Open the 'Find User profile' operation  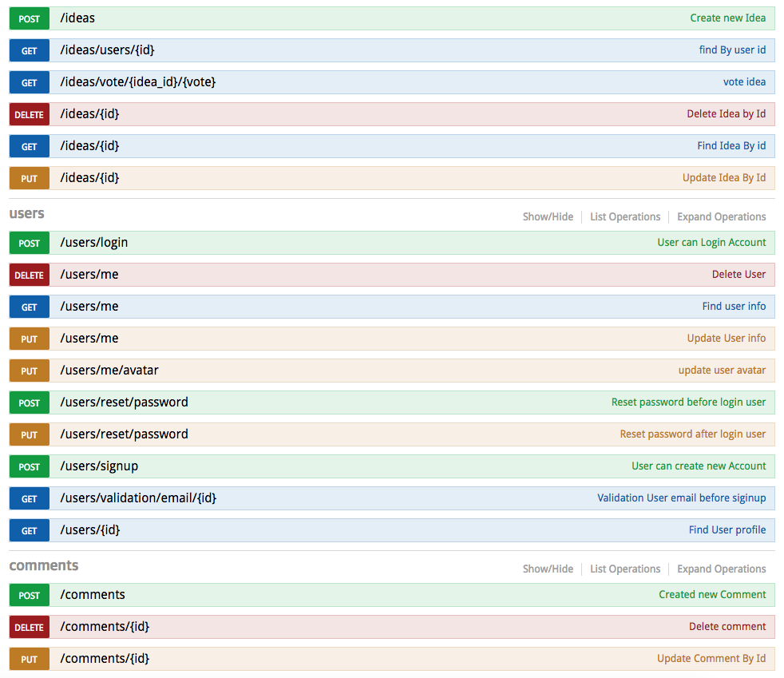[727, 530]
